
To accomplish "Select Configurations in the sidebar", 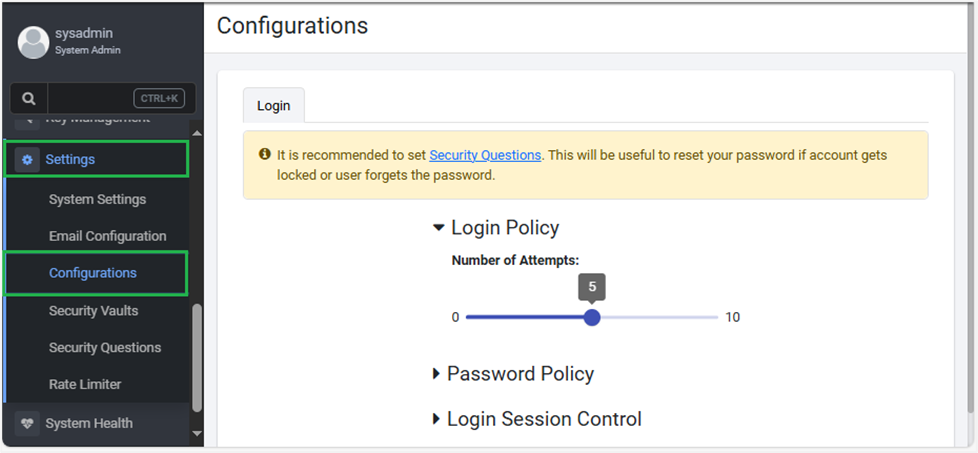I will pos(96,273).
